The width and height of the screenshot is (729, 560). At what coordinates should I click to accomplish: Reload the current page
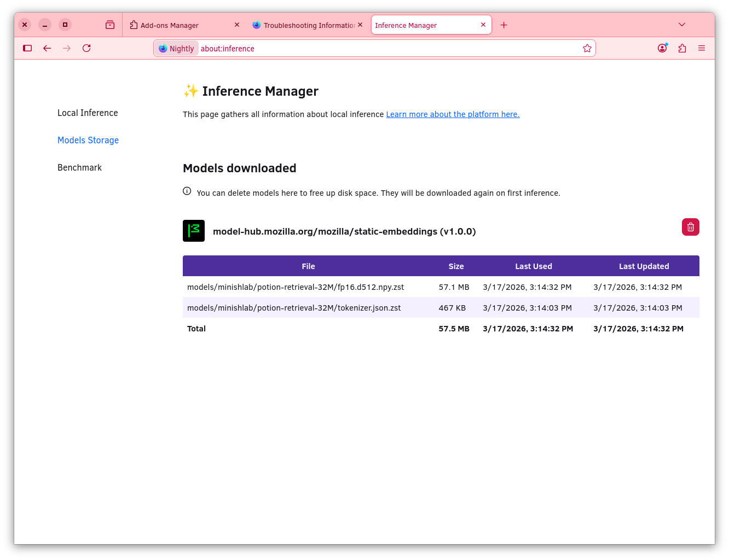[x=86, y=48]
